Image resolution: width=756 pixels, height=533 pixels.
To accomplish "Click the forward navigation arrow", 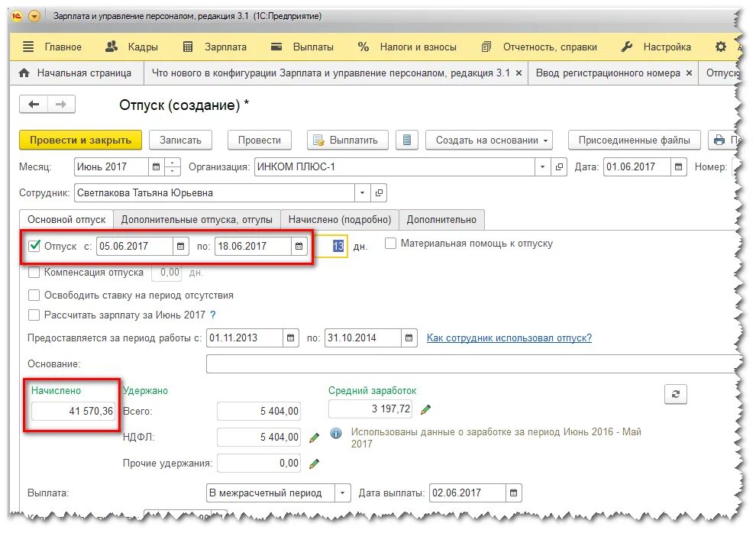I will (61, 104).
